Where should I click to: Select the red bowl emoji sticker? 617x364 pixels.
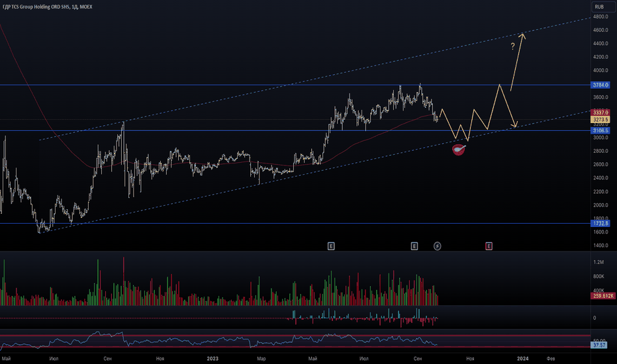[x=459, y=150]
